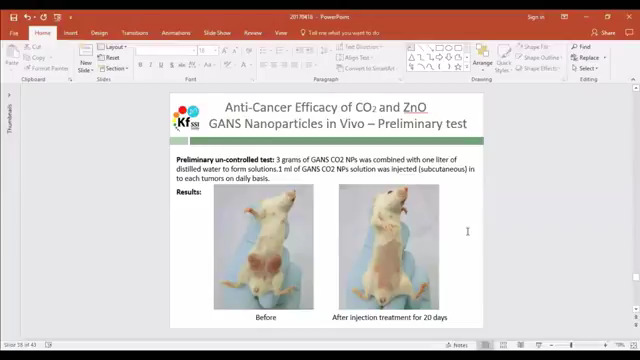The height and width of the screenshot is (360, 640).
Task: Start slideshow from beginning icon in title bar
Action: (57, 17)
